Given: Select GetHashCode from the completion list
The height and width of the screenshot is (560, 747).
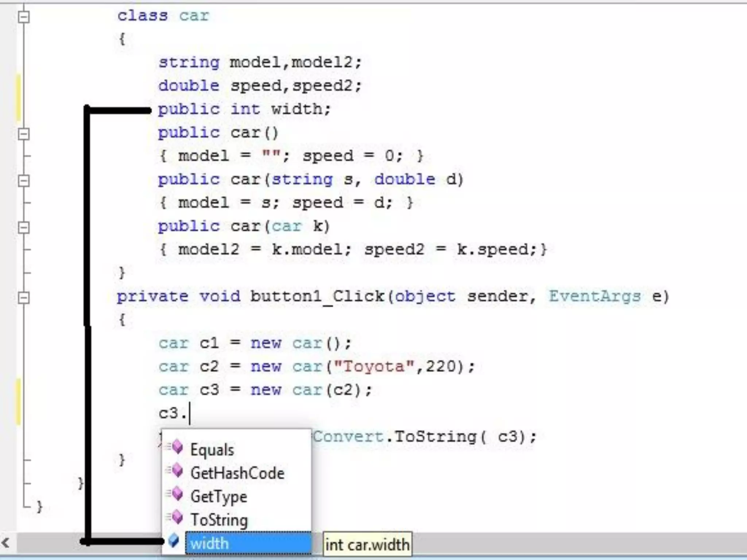Looking at the screenshot, I should [237, 473].
